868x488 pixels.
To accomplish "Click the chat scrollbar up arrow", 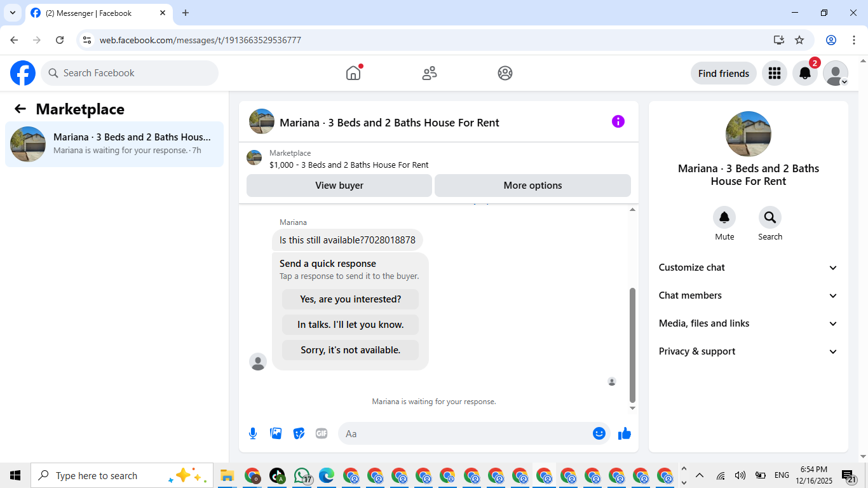I will pyautogui.click(x=632, y=209).
